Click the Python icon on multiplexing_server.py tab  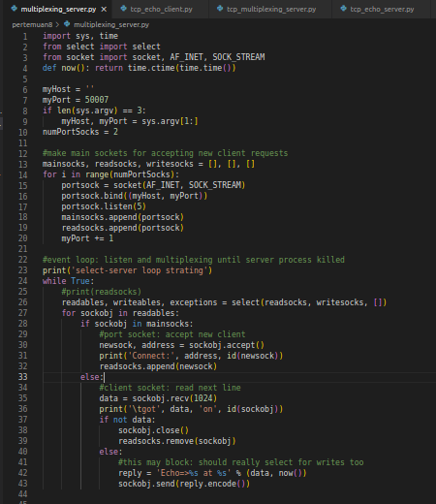click(x=15, y=9)
